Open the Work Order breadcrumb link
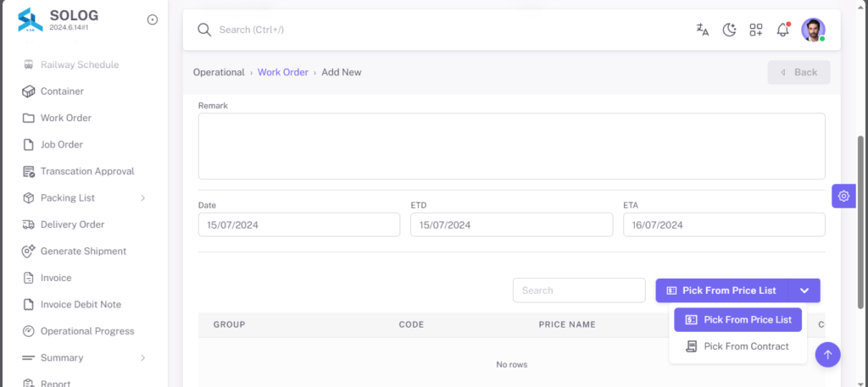The image size is (868, 387). coord(283,73)
